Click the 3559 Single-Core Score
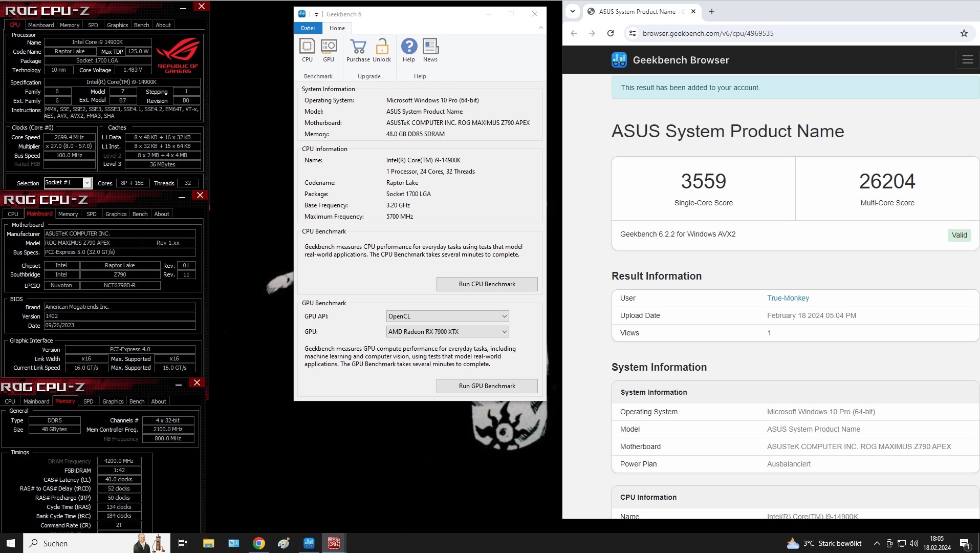This screenshot has height=553, width=980. pos(703,181)
